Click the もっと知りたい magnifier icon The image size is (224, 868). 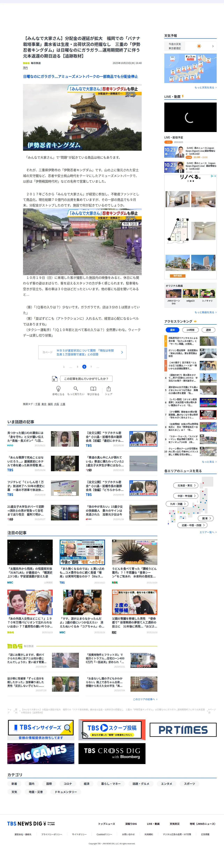76,389
